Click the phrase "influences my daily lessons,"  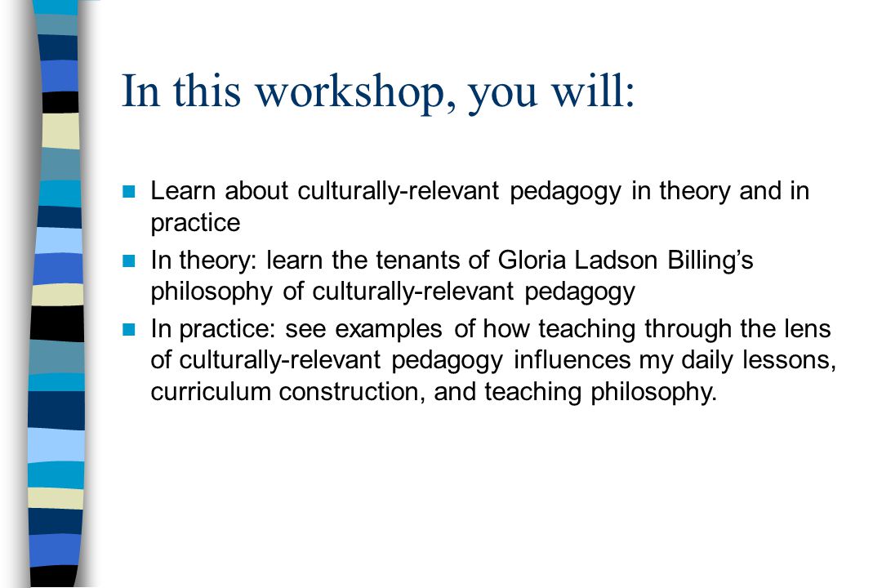(x=675, y=360)
